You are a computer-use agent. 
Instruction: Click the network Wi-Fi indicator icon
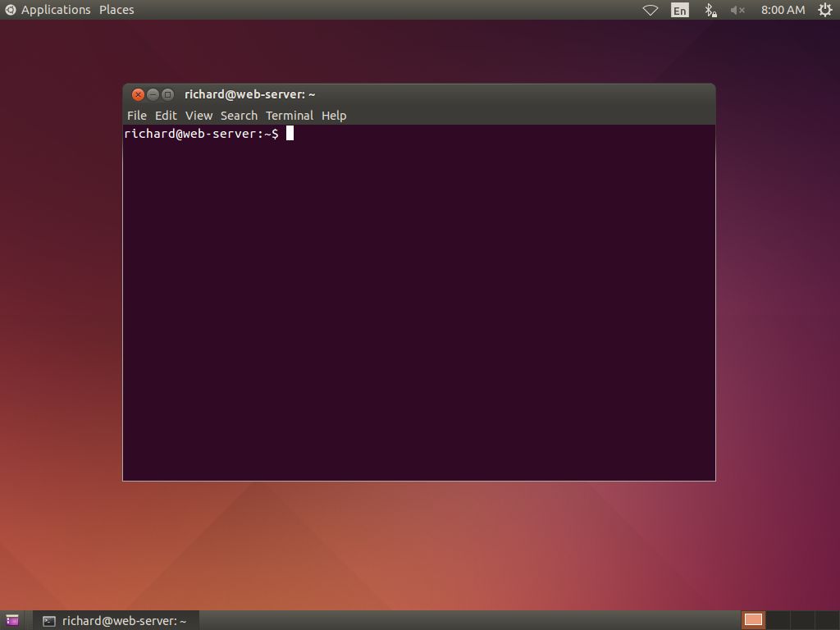tap(650, 10)
